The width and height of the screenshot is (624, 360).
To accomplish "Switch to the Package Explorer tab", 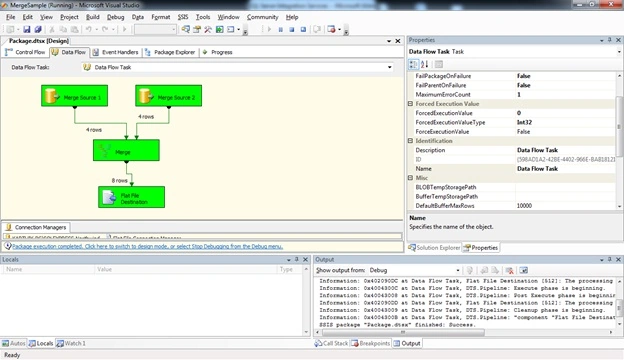I will (170, 52).
